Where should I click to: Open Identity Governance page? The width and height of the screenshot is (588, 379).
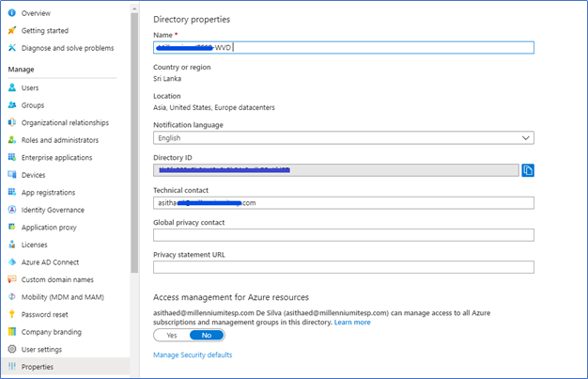pyautogui.click(x=53, y=210)
